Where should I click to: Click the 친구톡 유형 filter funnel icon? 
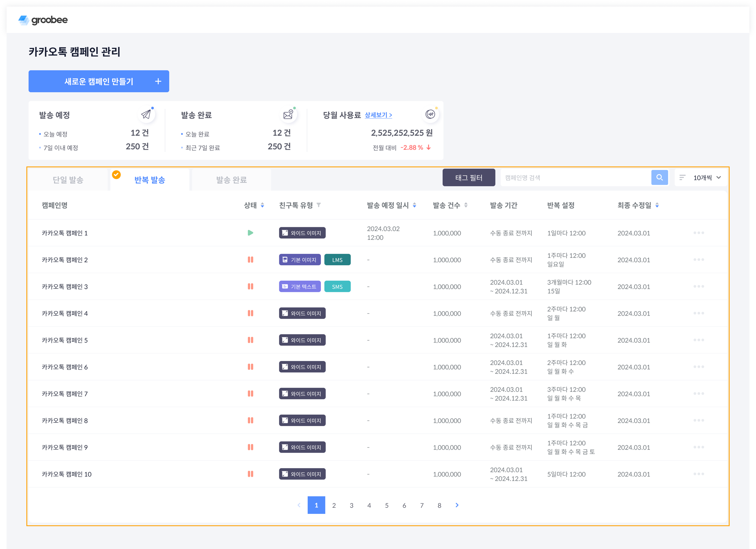(x=319, y=205)
